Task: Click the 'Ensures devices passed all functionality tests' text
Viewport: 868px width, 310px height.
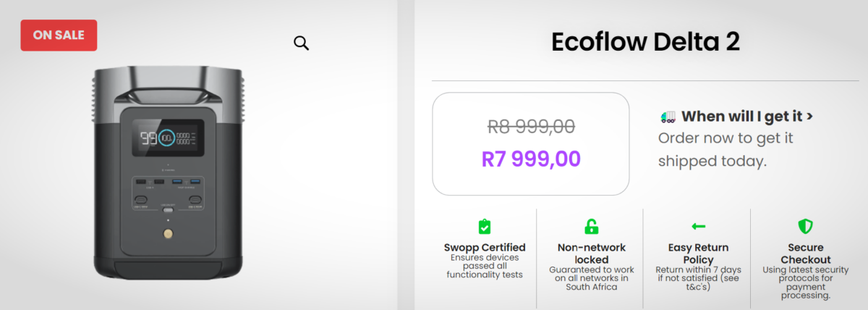Action: 485,266
